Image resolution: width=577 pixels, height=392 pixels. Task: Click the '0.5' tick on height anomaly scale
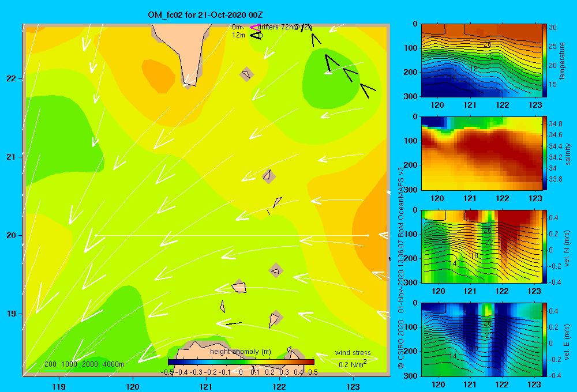tap(313, 372)
